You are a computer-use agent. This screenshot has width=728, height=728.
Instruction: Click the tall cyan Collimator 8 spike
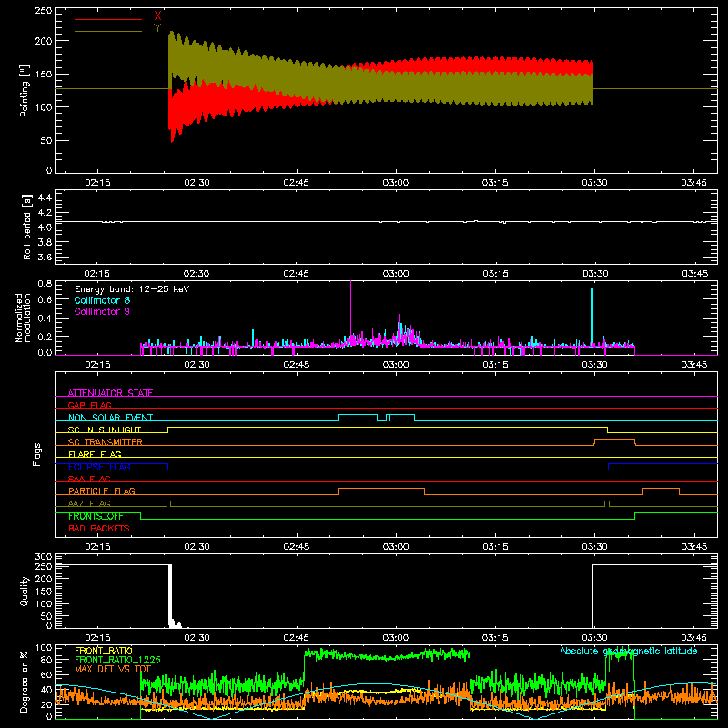592,316
